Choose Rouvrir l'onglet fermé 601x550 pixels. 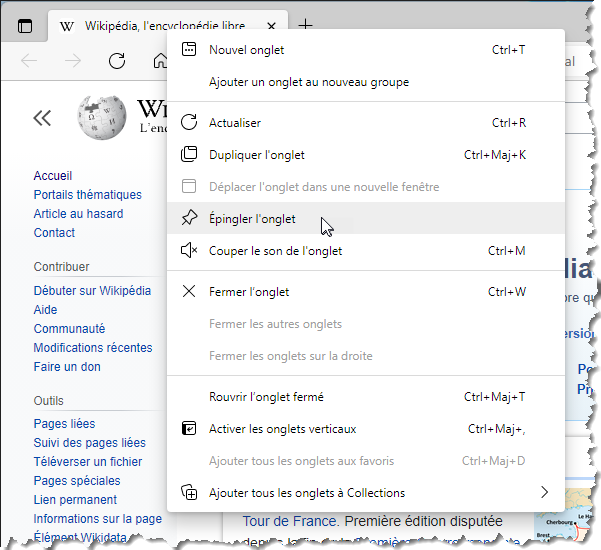tap(266, 397)
